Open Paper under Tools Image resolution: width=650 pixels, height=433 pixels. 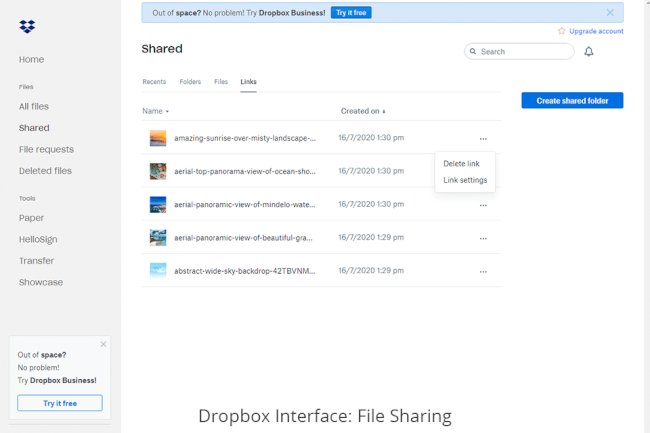pyautogui.click(x=31, y=218)
